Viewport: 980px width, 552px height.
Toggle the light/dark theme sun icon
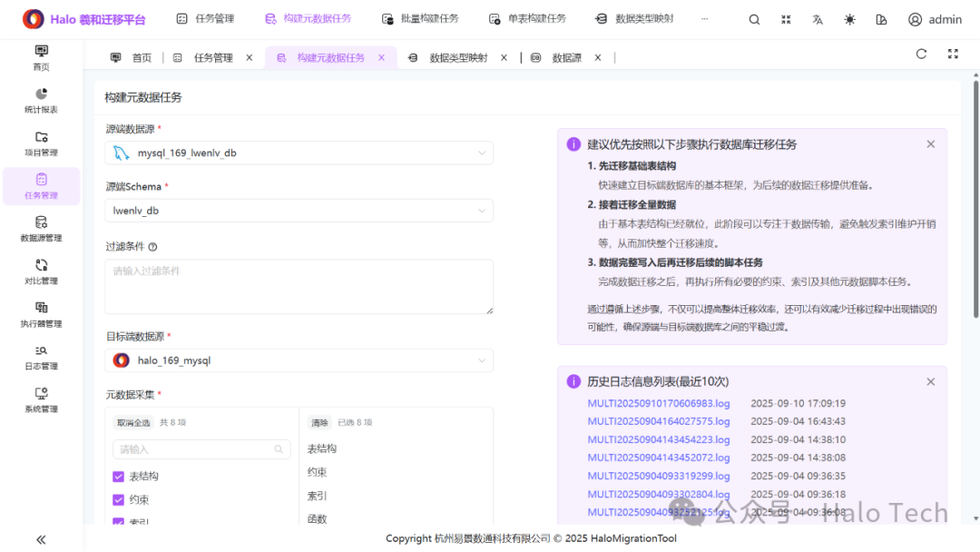(849, 19)
